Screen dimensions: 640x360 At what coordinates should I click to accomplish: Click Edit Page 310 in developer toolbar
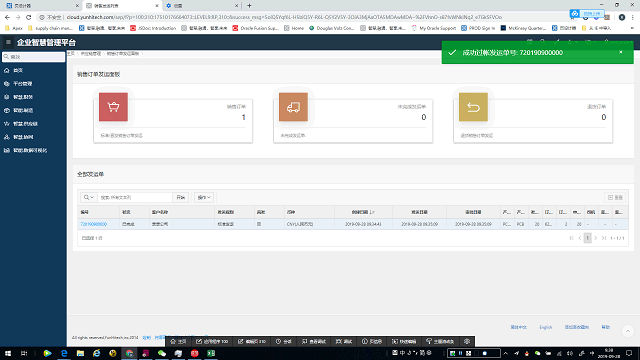coord(252,341)
